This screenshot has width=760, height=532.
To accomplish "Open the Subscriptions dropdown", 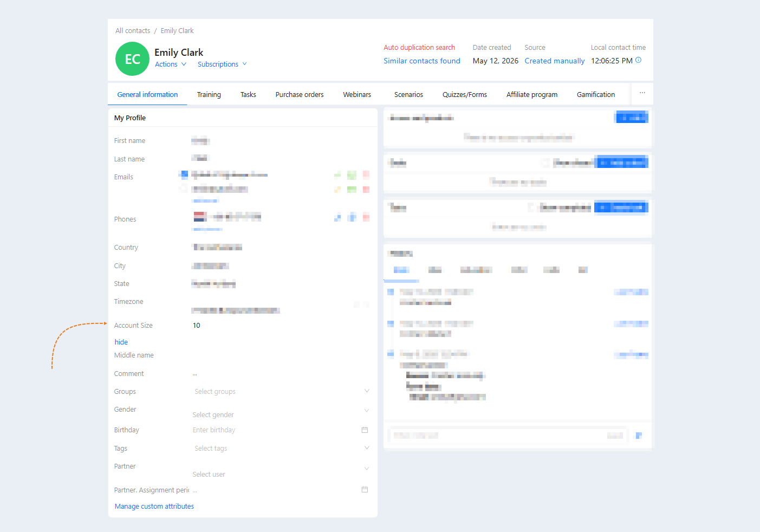I will [x=222, y=64].
